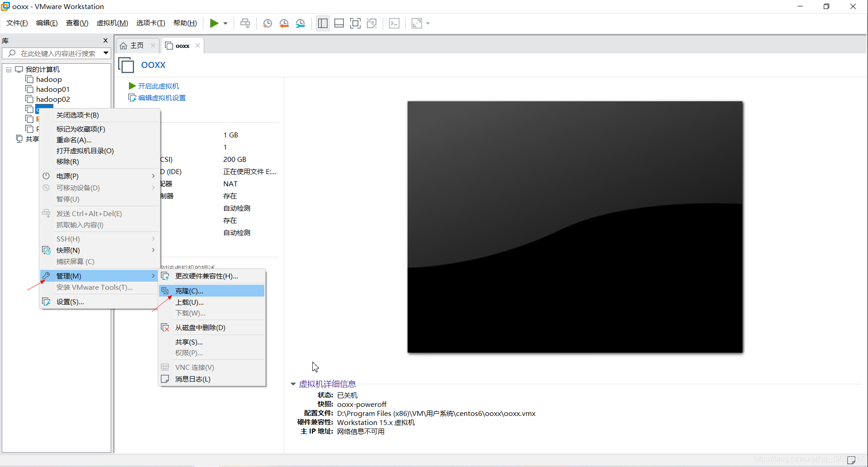Open the stretch display dropdown arrow
868x467 pixels.
(x=427, y=24)
